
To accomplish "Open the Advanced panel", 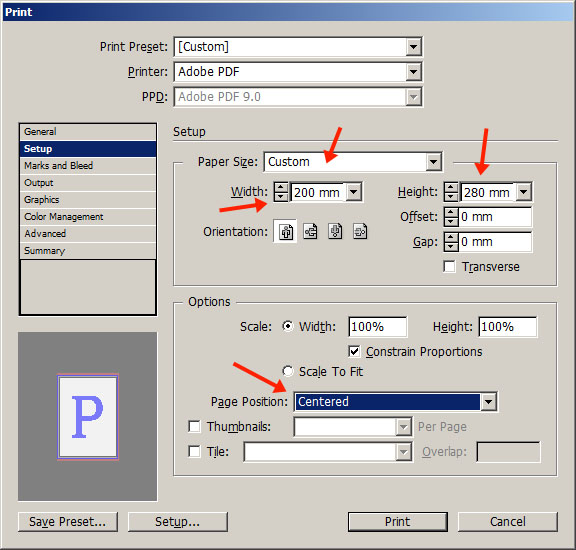I will (x=88, y=234).
